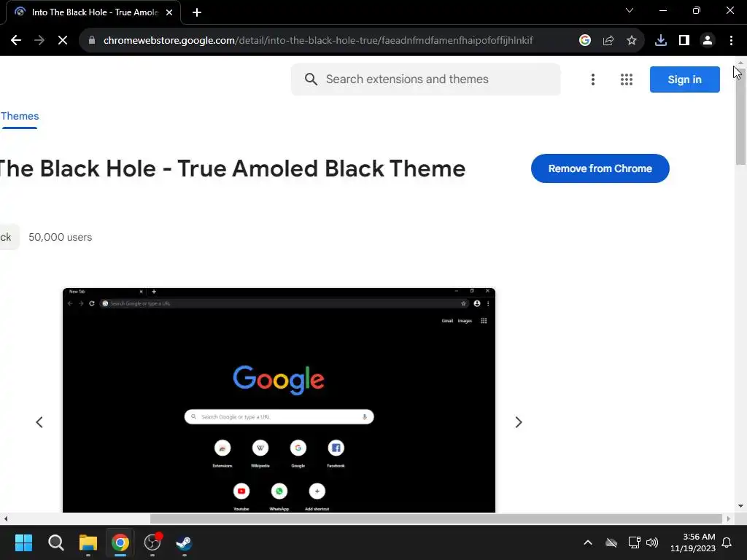Open Steam from the taskbar
This screenshot has width=747, height=560.
185,542
